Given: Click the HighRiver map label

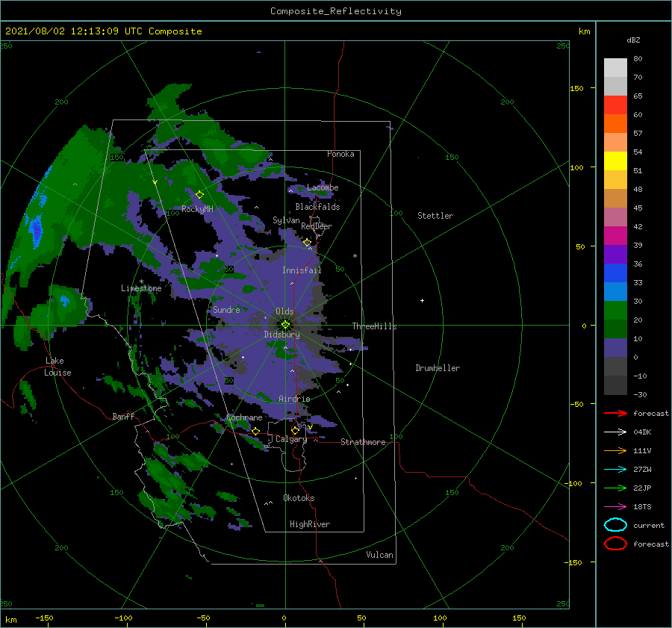Looking at the screenshot, I should [x=310, y=524].
